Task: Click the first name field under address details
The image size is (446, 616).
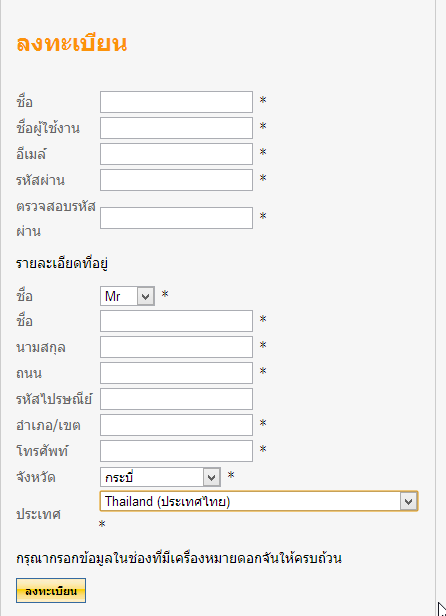Action: pos(176,321)
